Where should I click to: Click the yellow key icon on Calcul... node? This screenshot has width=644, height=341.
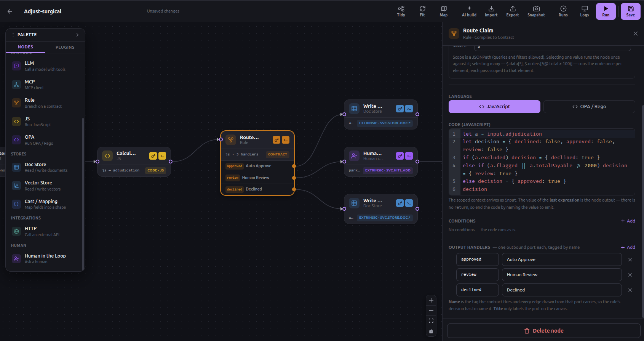click(x=153, y=156)
